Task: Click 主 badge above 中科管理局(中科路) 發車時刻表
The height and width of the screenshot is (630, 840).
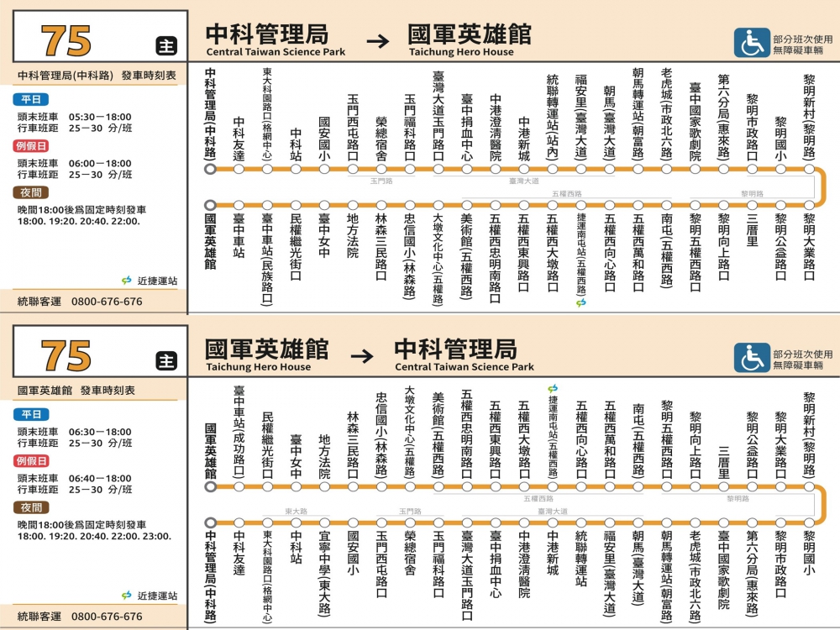Action: pyautogui.click(x=166, y=46)
